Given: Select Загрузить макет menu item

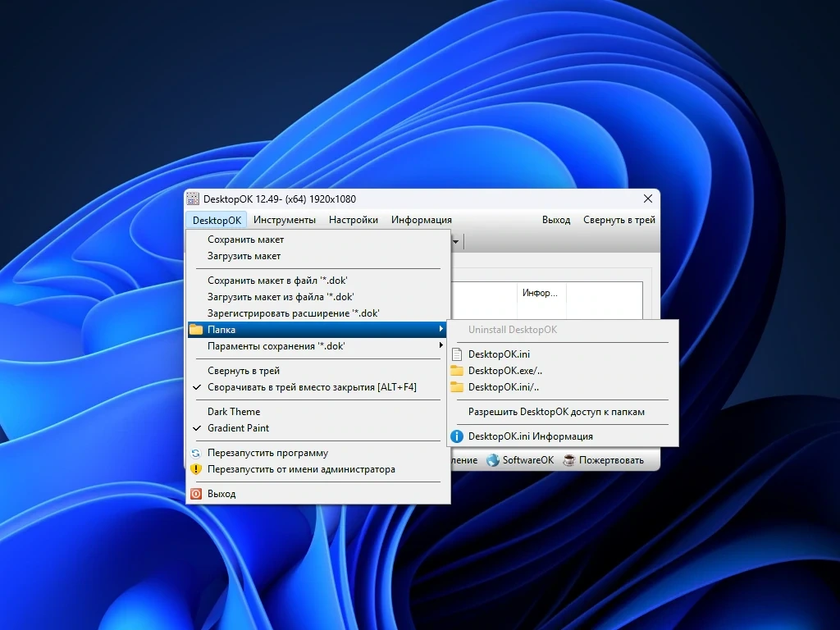Looking at the screenshot, I should pyautogui.click(x=319, y=256).
